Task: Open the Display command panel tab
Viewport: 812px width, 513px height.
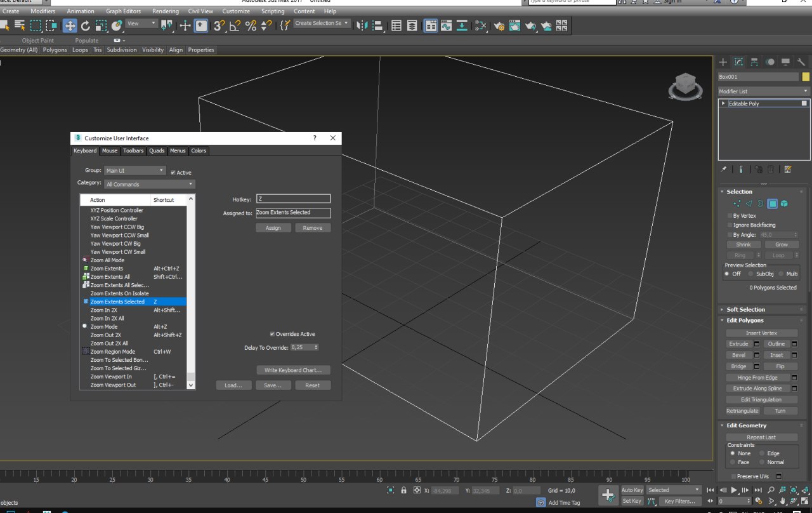Action: tap(786, 62)
